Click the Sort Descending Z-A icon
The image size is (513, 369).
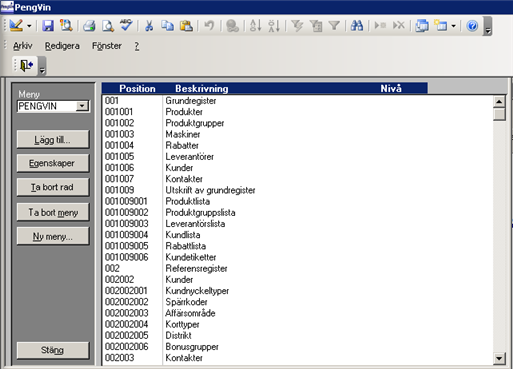pos(274,26)
